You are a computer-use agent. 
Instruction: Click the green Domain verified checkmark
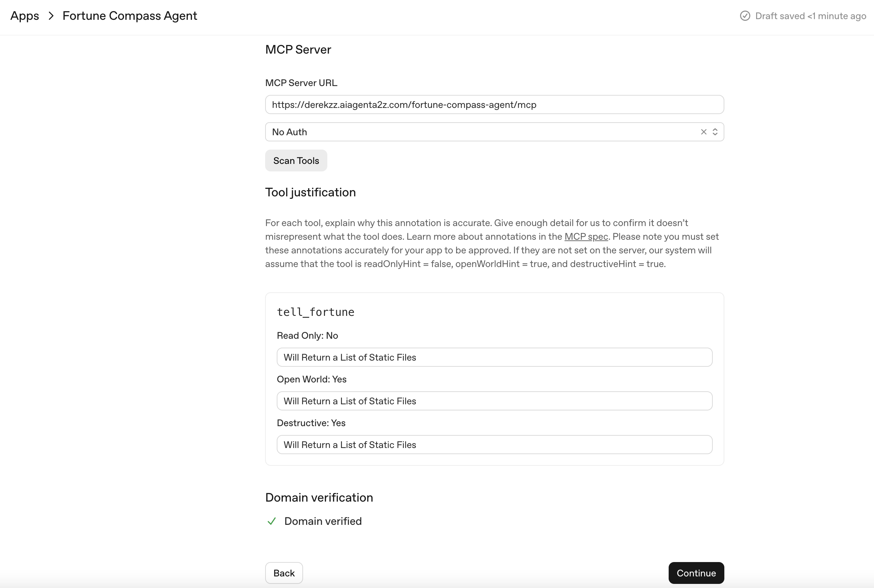click(272, 521)
